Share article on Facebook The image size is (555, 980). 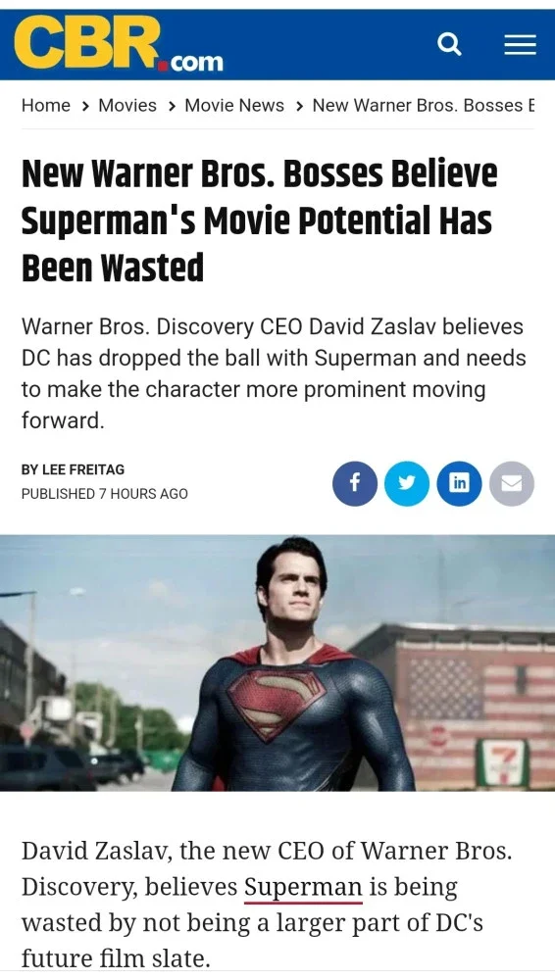(x=355, y=483)
